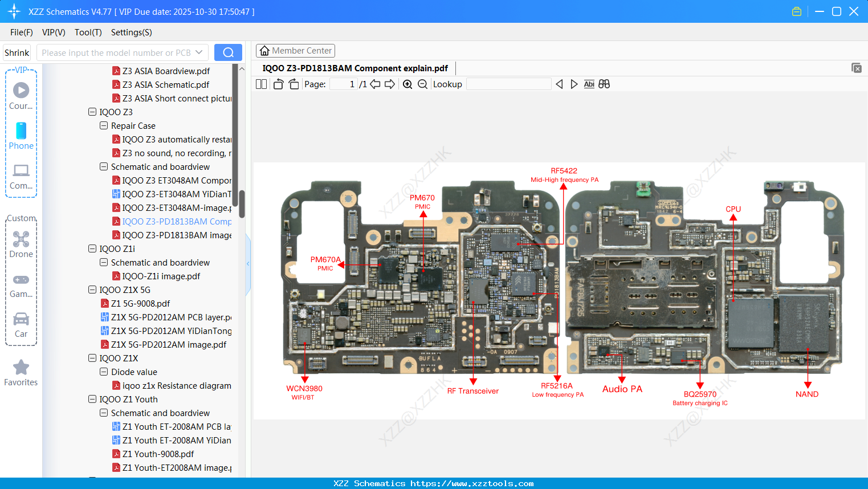Rotate the page counterclockwise

click(278, 83)
